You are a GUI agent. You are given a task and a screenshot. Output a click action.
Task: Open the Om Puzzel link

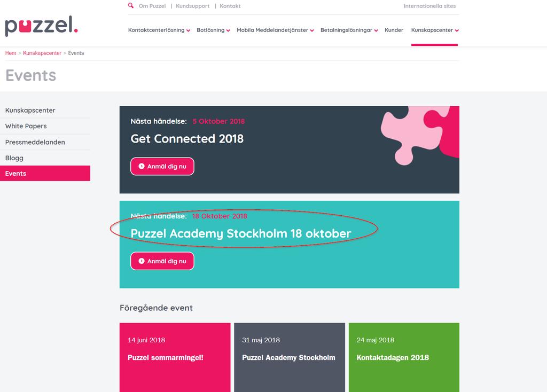pos(152,6)
